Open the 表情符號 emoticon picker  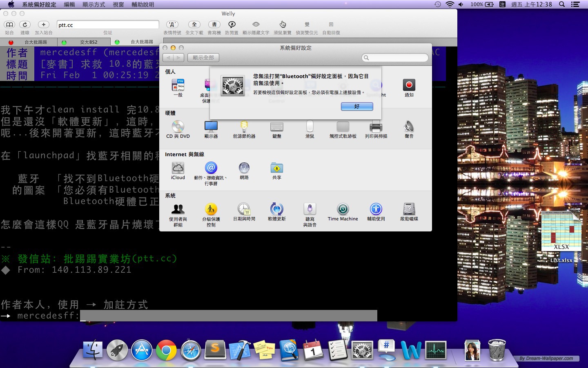(x=172, y=25)
